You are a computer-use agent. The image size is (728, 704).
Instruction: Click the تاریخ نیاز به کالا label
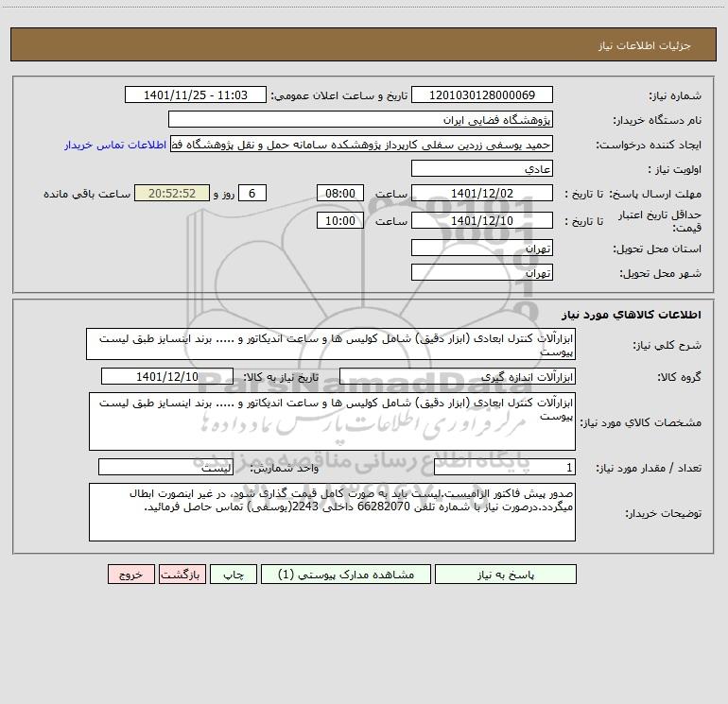281,377
